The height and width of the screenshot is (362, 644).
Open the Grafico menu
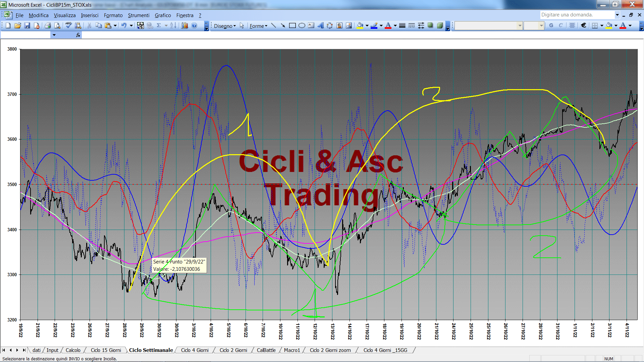(163, 15)
